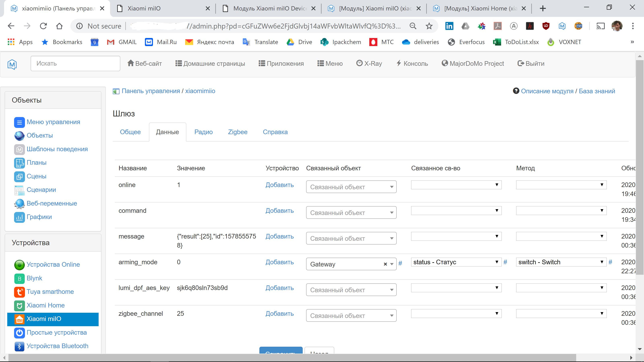Open Blynk device settings
644x362 pixels.
(34, 278)
